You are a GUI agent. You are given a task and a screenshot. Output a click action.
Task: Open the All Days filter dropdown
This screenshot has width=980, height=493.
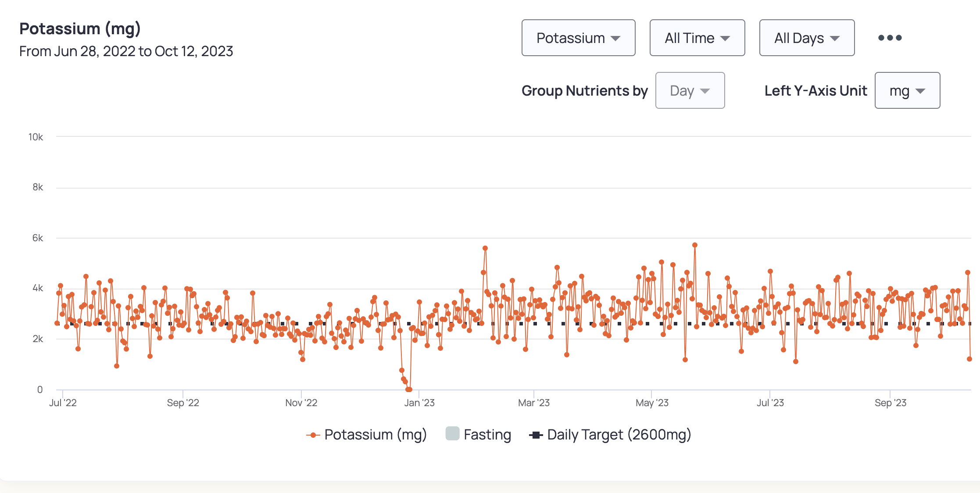[807, 38]
